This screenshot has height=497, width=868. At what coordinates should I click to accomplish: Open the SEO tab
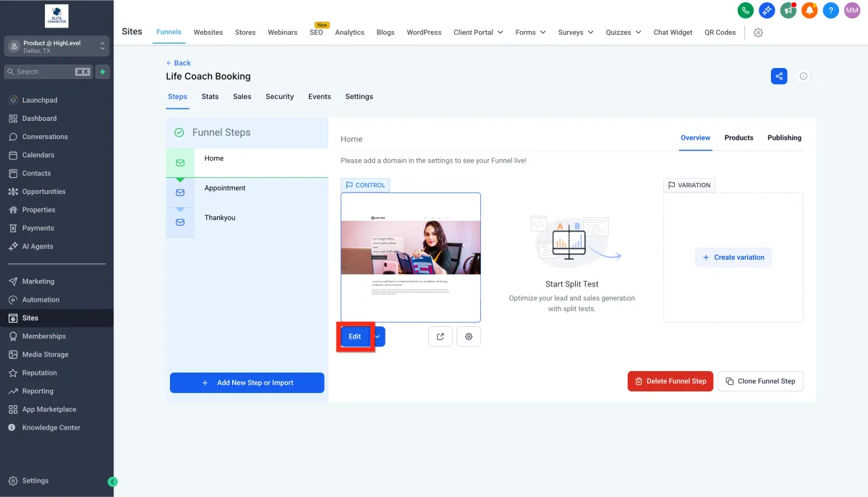[316, 33]
